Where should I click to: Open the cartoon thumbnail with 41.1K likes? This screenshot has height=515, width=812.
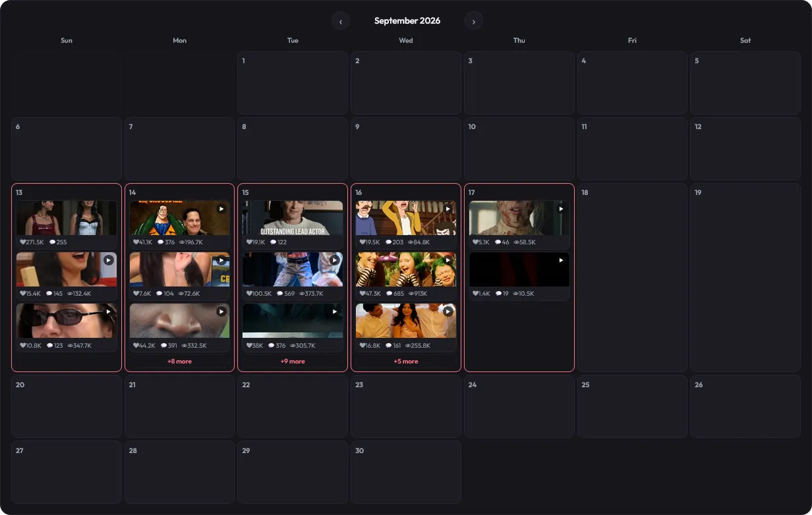coord(180,218)
